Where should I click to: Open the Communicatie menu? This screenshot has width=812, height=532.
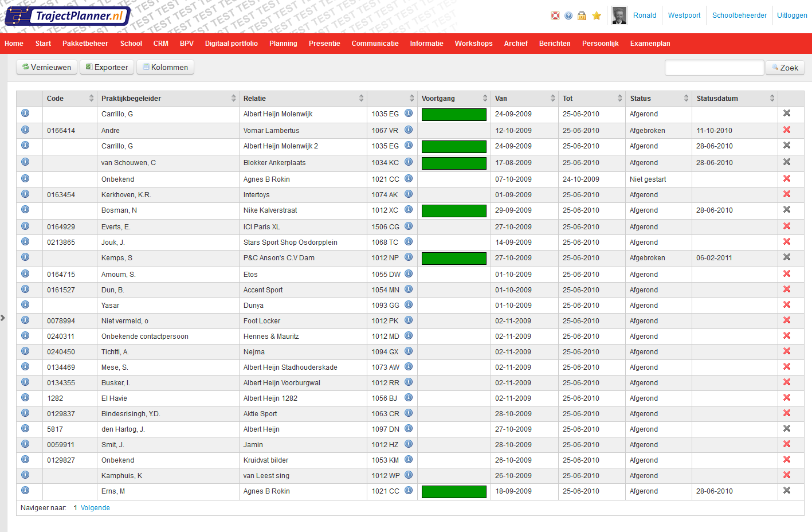pos(375,44)
